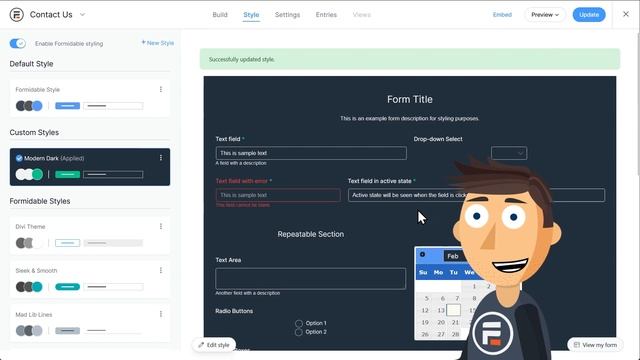Screen dimensions: 640x360
Task: Open the Settings tab
Action: tap(287, 15)
